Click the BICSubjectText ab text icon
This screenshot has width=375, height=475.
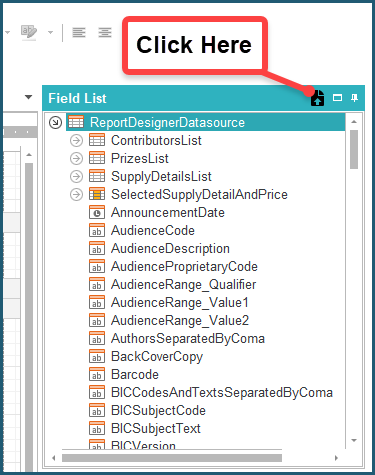[97, 428]
